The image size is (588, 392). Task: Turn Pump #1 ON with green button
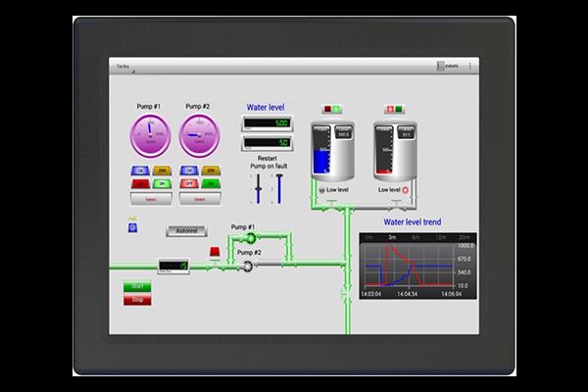coord(160,183)
